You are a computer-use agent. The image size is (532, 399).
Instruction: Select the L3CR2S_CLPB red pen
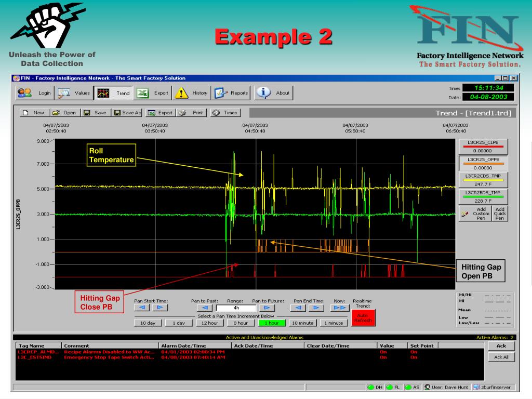483,147
